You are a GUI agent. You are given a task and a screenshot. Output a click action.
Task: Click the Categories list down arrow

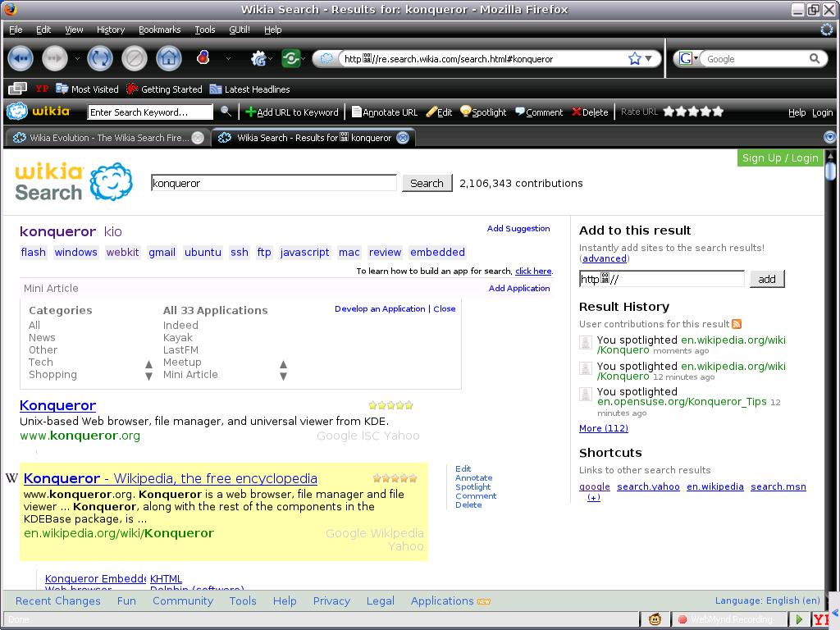pyautogui.click(x=149, y=376)
